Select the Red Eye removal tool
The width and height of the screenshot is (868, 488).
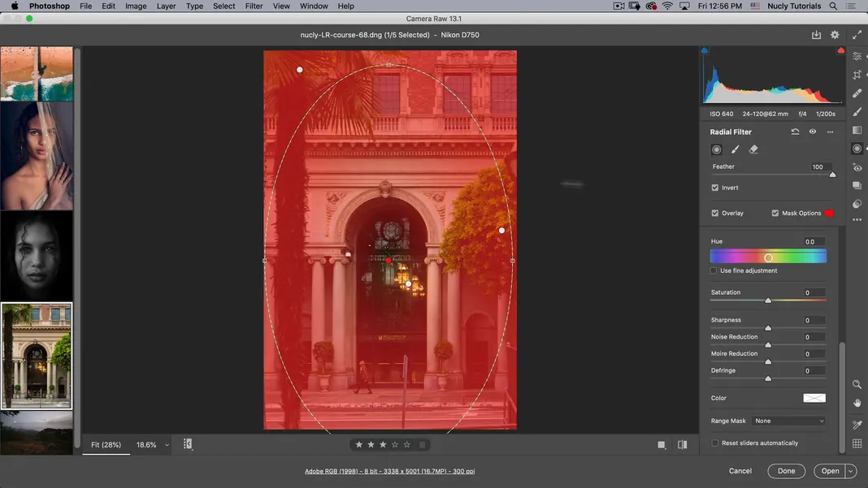pyautogui.click(x=857, y=167)
